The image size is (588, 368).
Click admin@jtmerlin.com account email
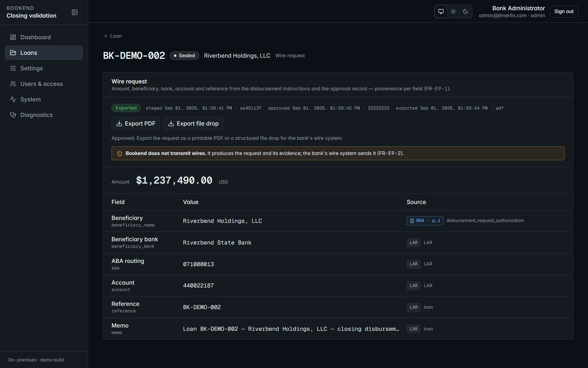point(503,16)
